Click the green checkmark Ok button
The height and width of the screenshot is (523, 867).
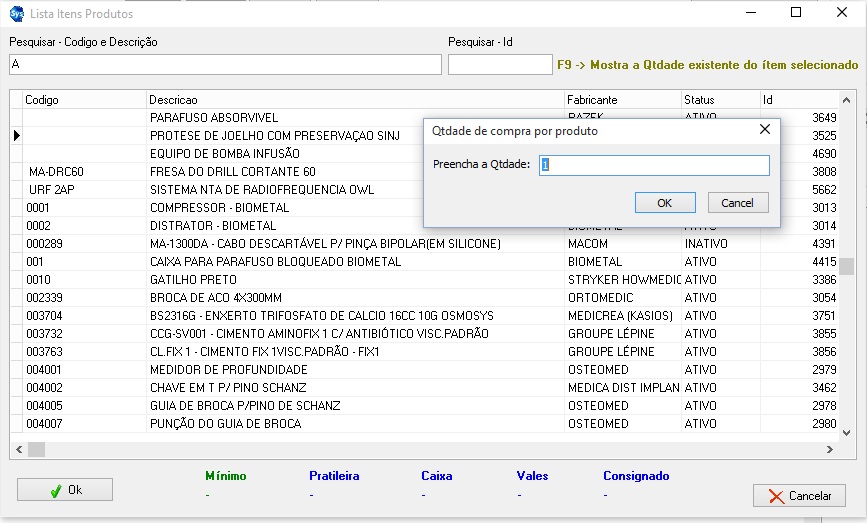click(65, 490)
